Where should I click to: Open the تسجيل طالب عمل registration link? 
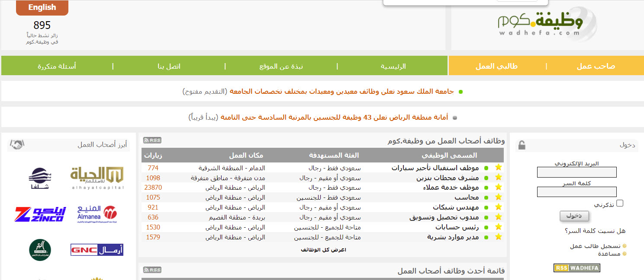595,246
